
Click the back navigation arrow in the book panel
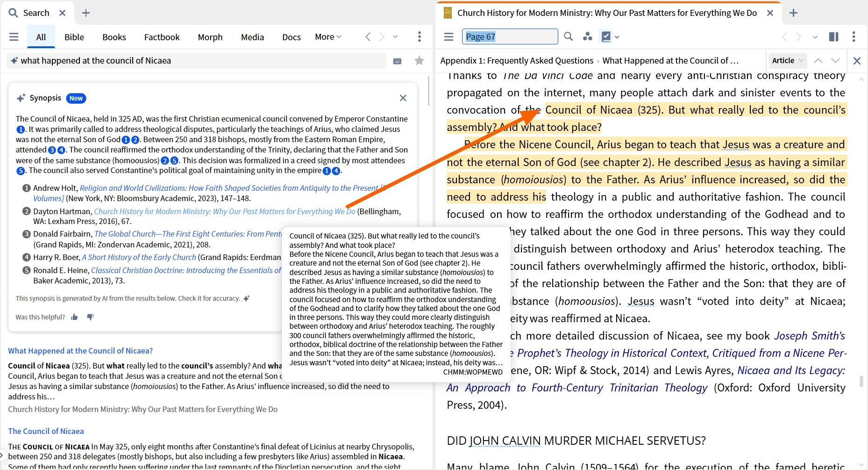(784, 36)
